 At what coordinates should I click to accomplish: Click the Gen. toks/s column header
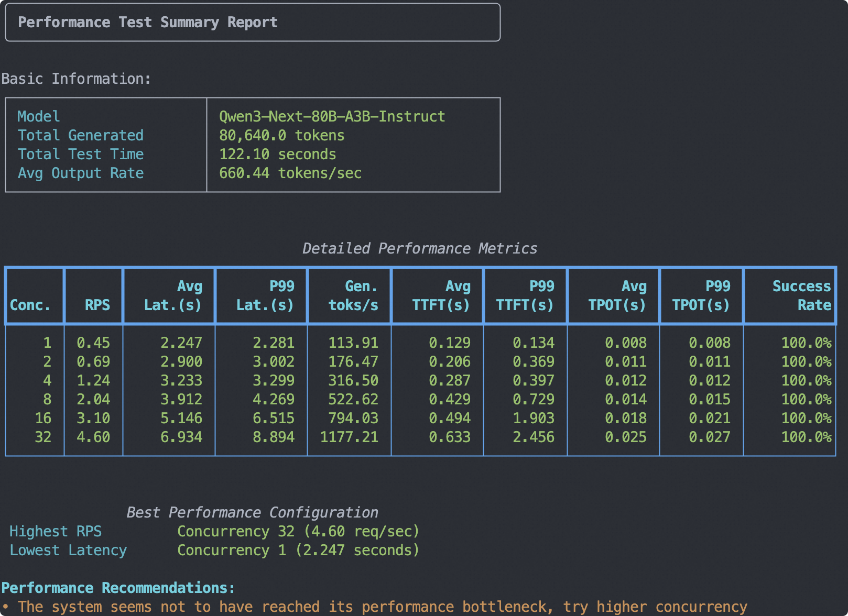(353, 296)
